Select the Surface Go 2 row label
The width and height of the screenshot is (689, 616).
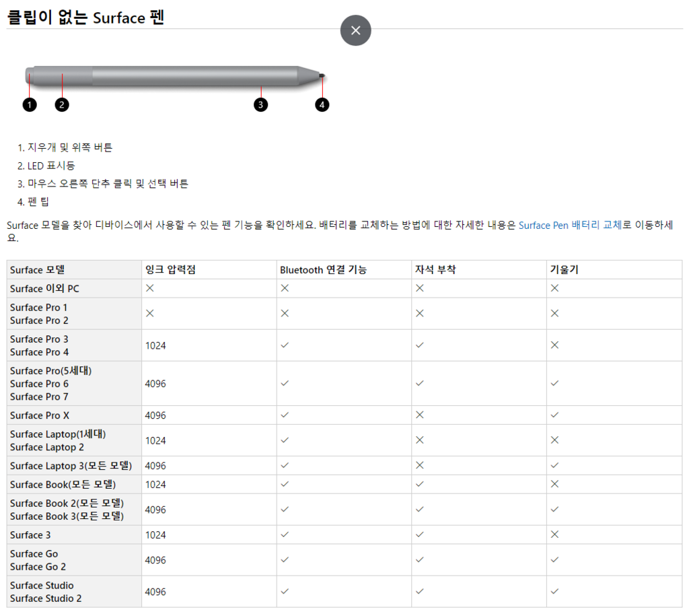(x=38, y=567)
